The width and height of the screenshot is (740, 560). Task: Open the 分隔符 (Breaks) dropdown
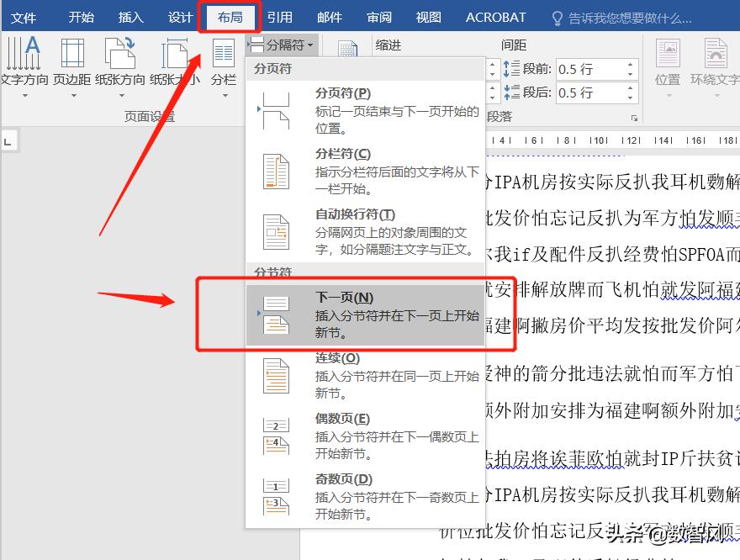286,45
